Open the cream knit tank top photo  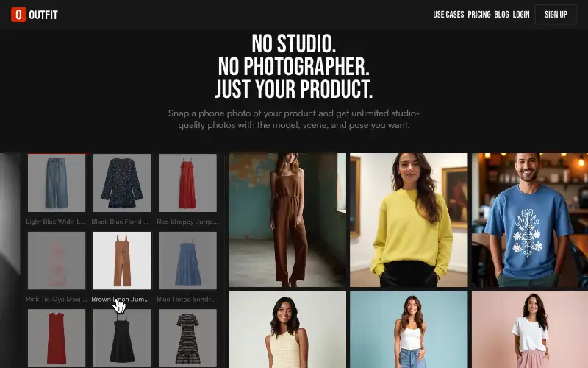point(287,329)
